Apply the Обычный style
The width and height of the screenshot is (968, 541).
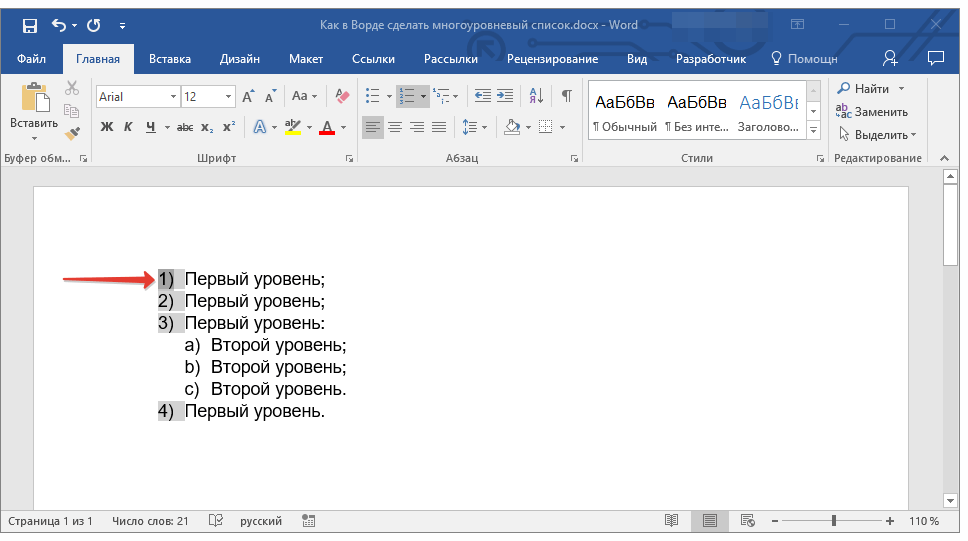(624, 112)
